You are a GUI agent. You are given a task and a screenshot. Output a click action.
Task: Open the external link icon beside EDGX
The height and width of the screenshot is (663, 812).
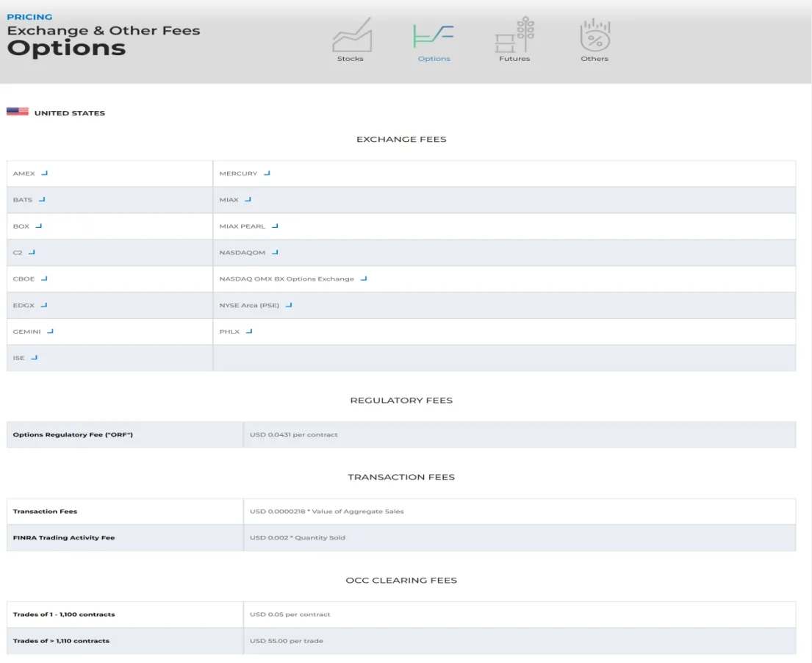(44, 304)
